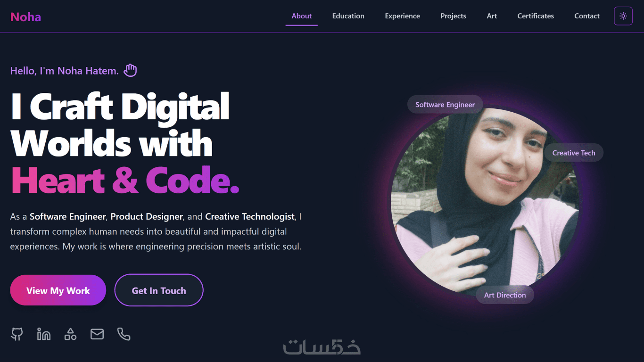Navigate to the Experience section

click(402, 16)
